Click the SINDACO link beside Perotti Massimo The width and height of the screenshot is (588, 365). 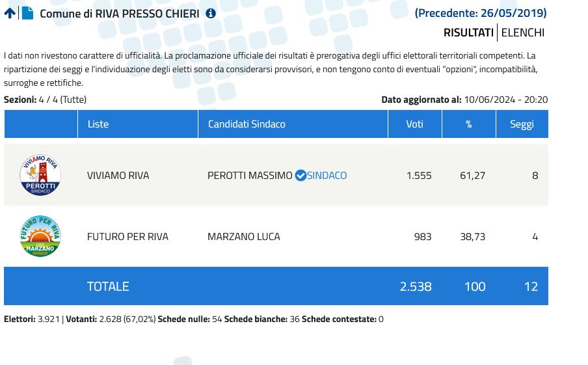click(x=327, y=176)
